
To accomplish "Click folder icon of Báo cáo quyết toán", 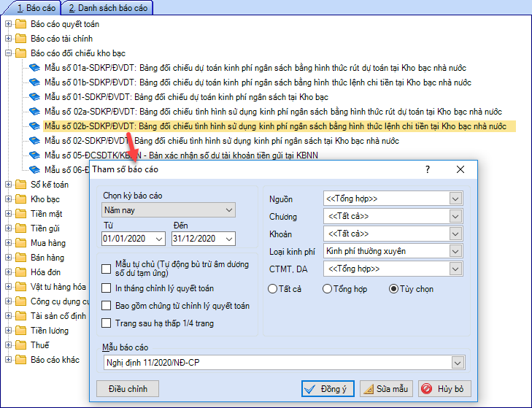I will click(x=20, y=24).
